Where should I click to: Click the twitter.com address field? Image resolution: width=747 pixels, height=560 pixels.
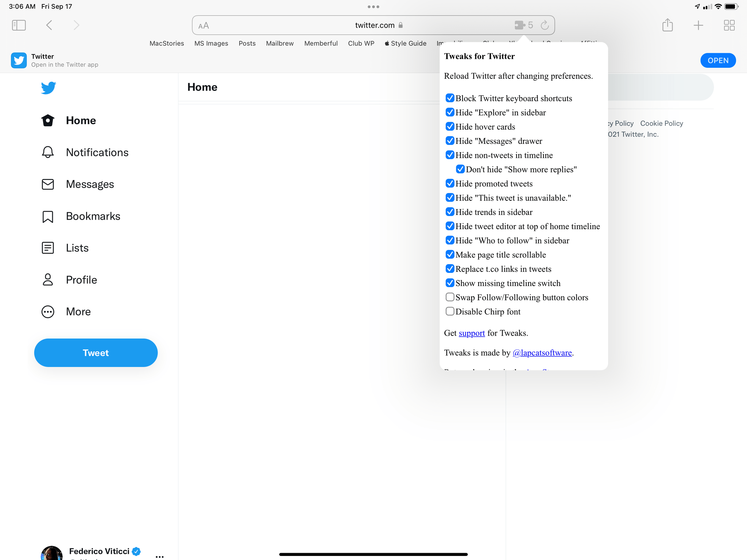point(373,25)
